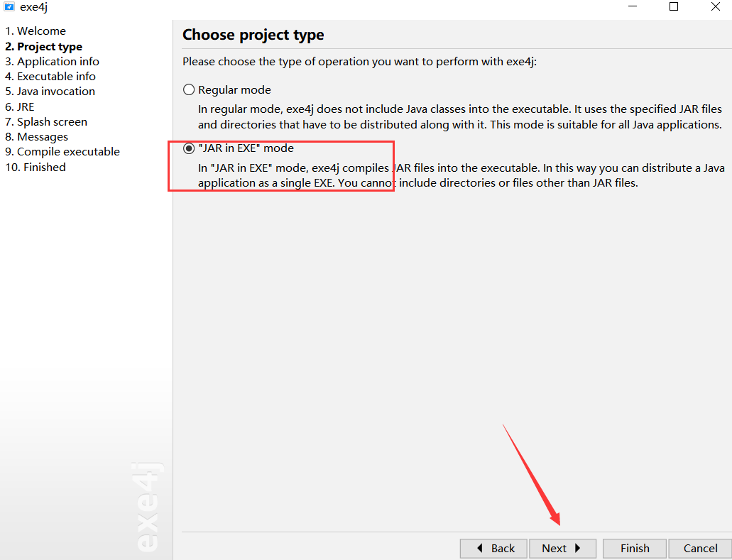This screenshot has height=560, width=732.
Task: Open the Messages step
Action: [36, 136]
